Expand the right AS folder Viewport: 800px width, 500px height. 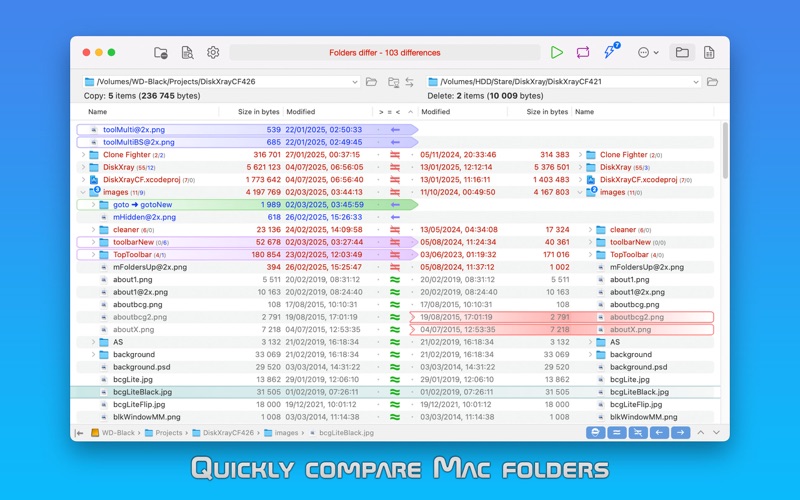click(590, 342)
